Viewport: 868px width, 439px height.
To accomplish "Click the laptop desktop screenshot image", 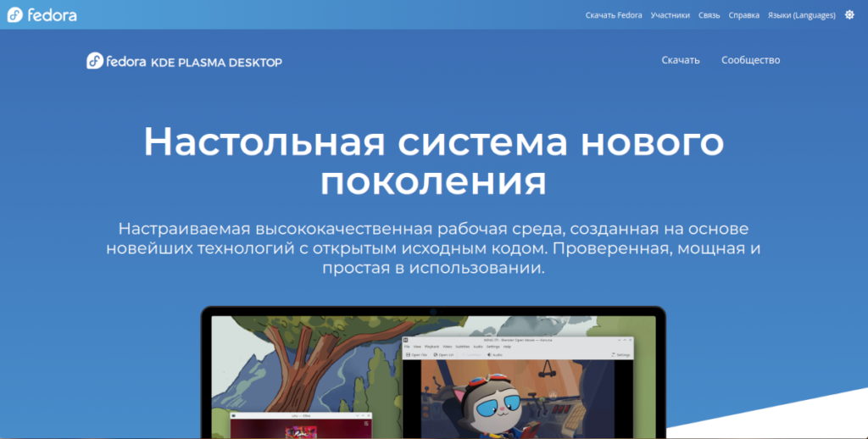I will (x=433, y=372).
